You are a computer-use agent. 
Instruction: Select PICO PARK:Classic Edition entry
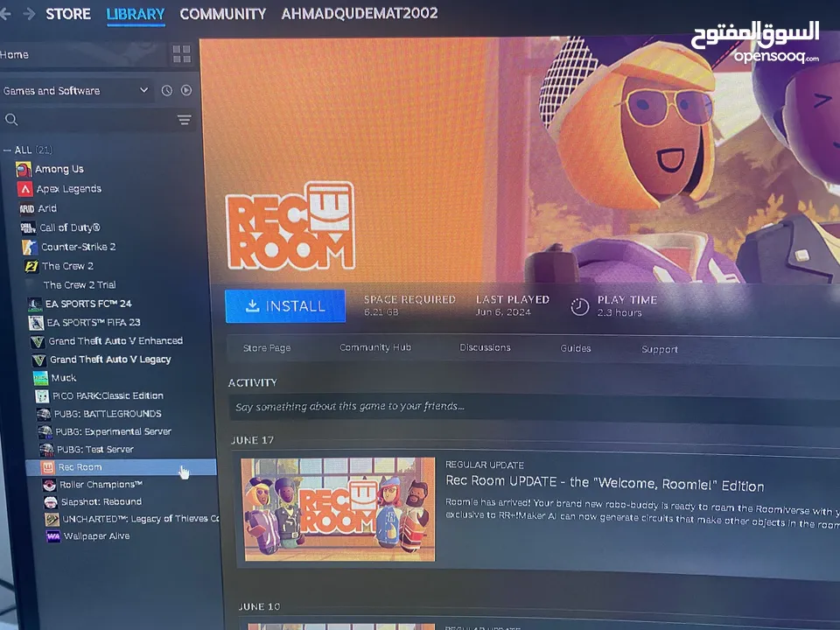(108, 395)
